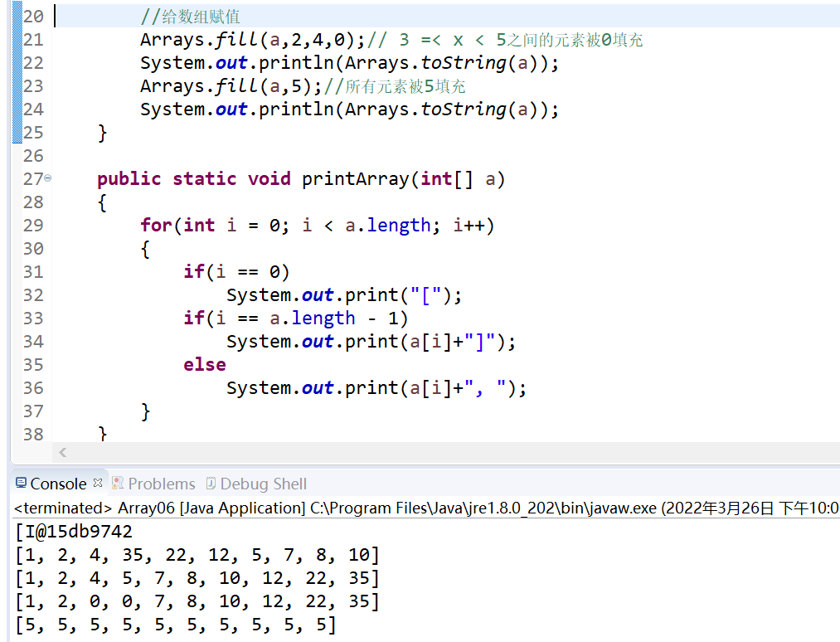This screenshot has width=840, height=642.
Task: Click line number 29 in the gutter
Action: click(33, 225)
